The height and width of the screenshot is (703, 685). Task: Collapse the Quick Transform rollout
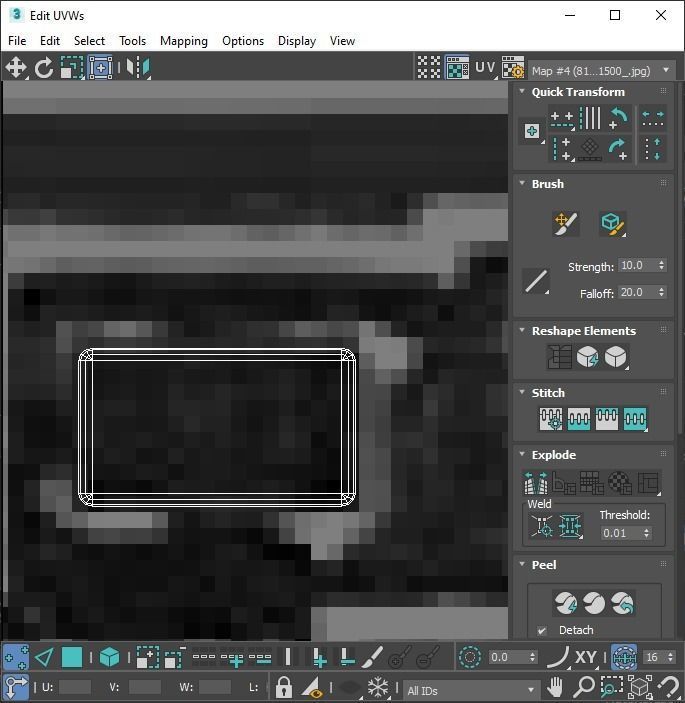pyautogui.click(x=522, y=91)
